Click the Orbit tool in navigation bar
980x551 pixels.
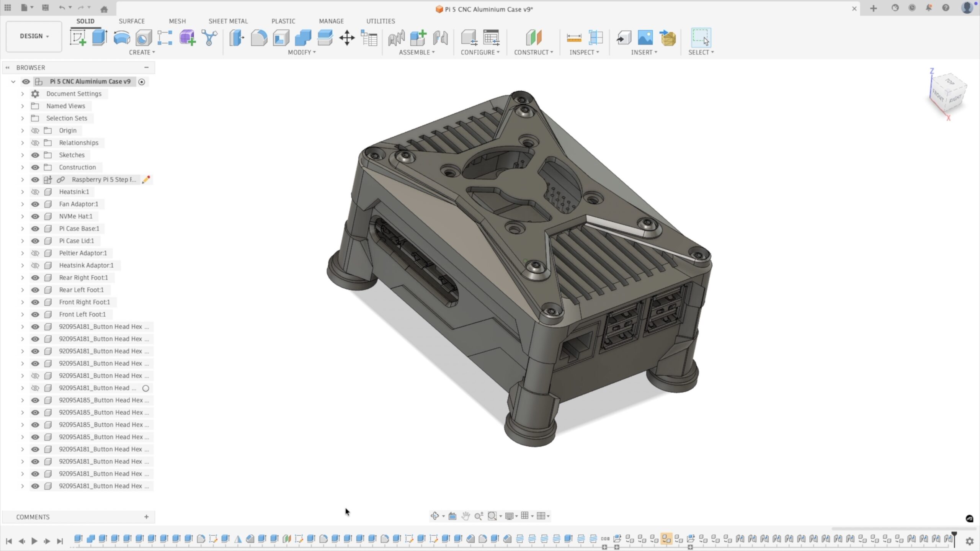tap(434, 516)
